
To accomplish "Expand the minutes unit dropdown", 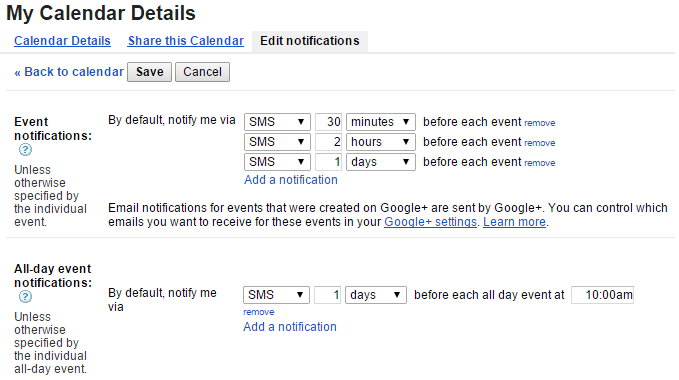I will coord(381,122).
